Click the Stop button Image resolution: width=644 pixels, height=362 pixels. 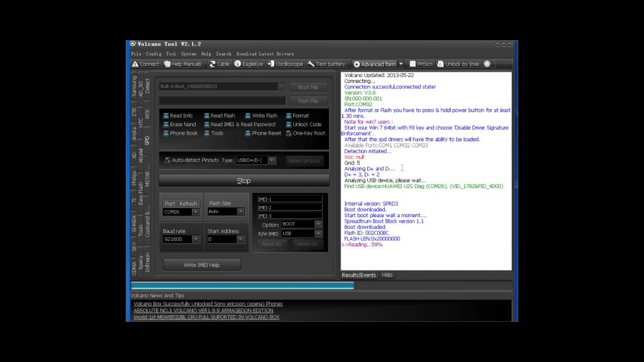click(x=244, y=180)
